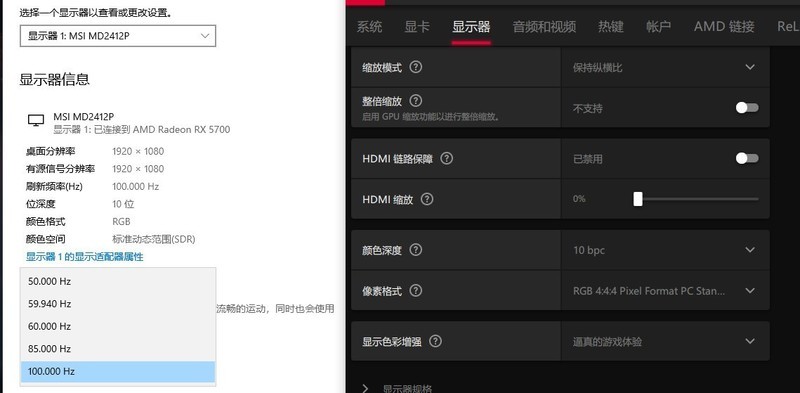
Task: Switch to the 帐户 tab
Action: click(x=659, y=27)
